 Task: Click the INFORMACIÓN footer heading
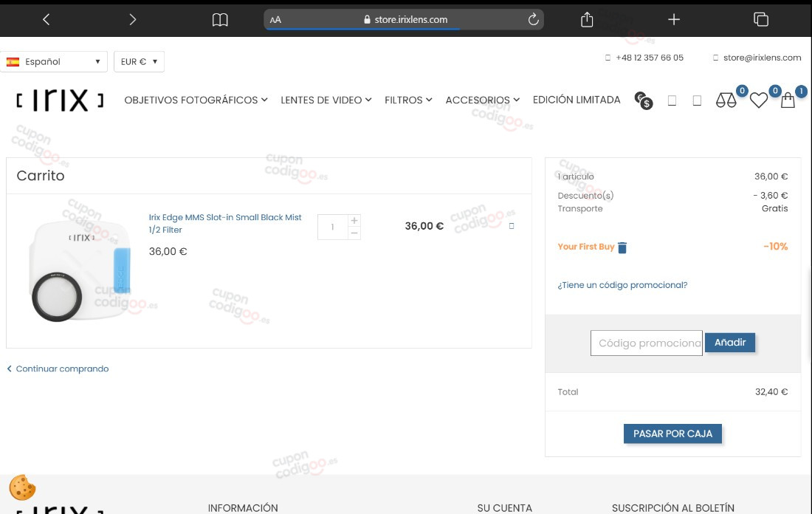(243, 508)
